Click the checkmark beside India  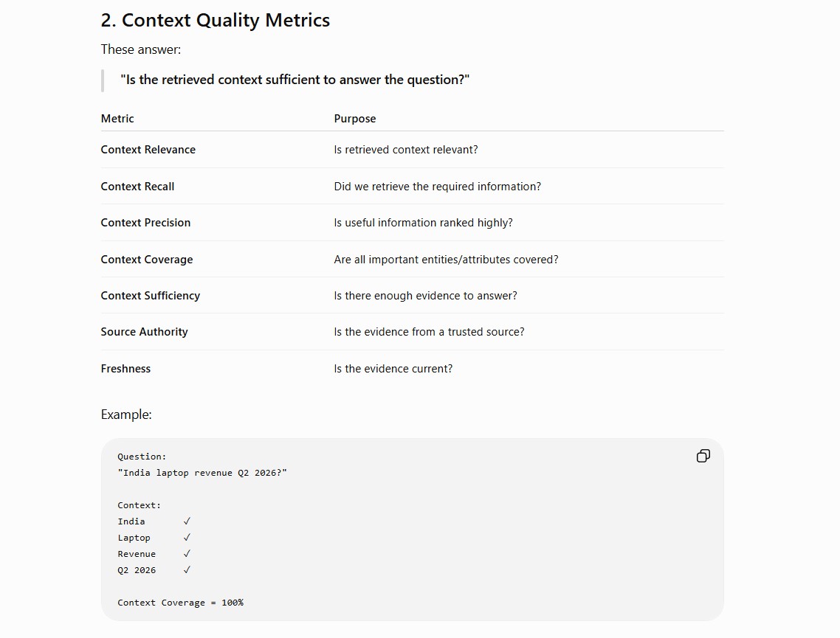click(x=187, y=521)
